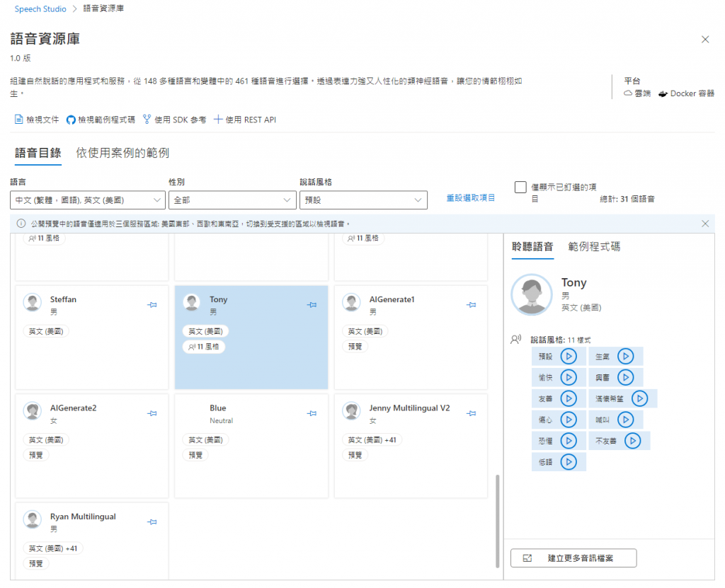
Task: Play the 友善 style sample
Action: tap(569, 398)
